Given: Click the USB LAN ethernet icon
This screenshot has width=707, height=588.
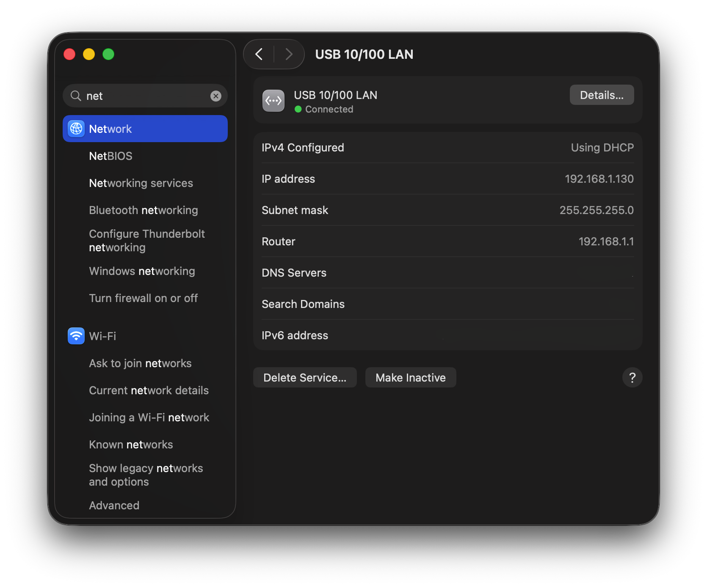Looking at the screenshot, I should point(273,101).
